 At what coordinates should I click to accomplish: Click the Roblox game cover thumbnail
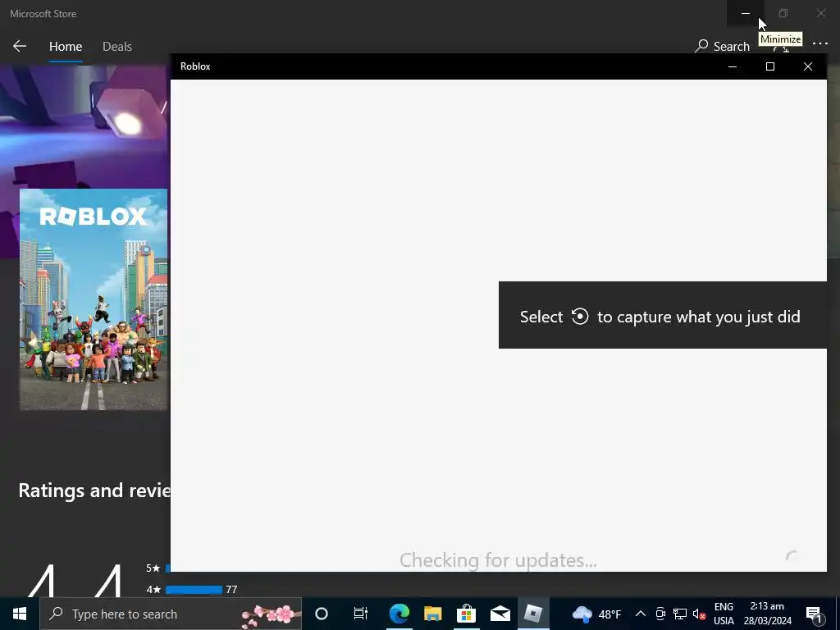pyautogui.click(x=94, y=299)
